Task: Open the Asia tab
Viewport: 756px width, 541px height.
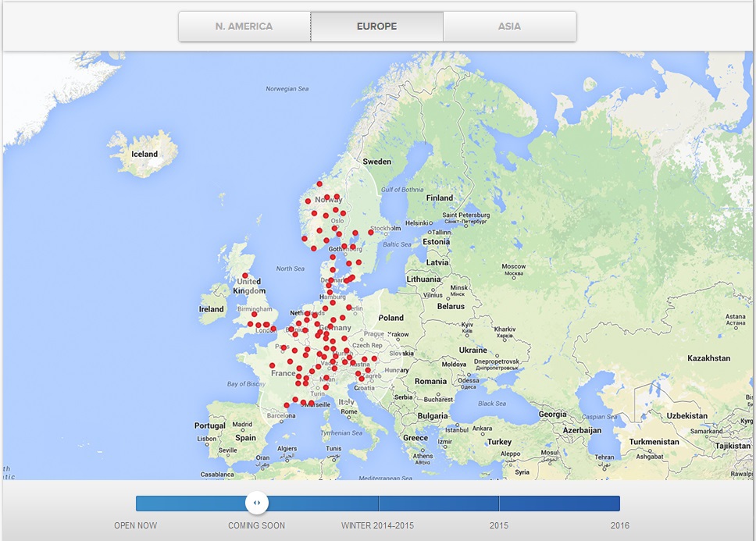Action: [x=510, y=27]
